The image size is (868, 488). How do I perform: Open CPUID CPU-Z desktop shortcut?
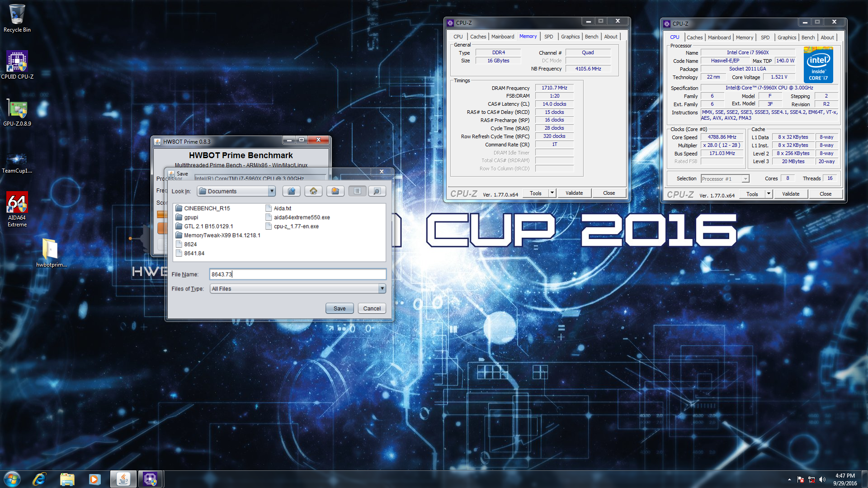click(17, 65)
